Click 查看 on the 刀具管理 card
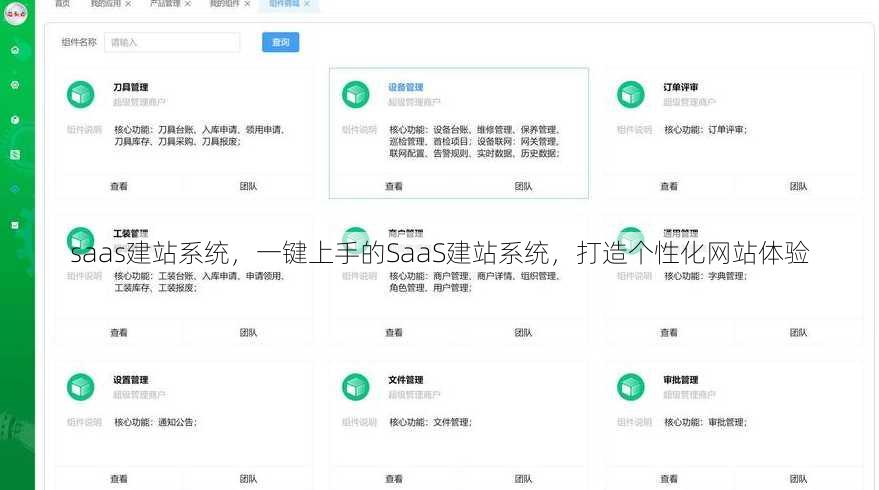879x490 pixels. [x=119, y=186]
